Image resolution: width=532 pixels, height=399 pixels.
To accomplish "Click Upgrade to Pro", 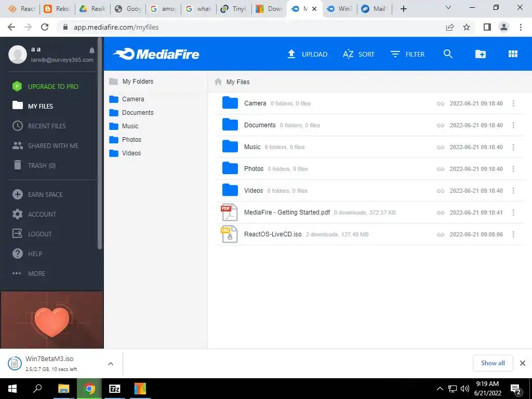I will [45, 87].
